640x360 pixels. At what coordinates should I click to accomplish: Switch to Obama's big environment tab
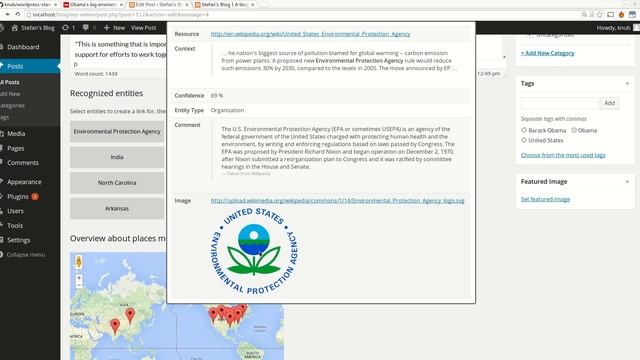(x=93, y=4)
